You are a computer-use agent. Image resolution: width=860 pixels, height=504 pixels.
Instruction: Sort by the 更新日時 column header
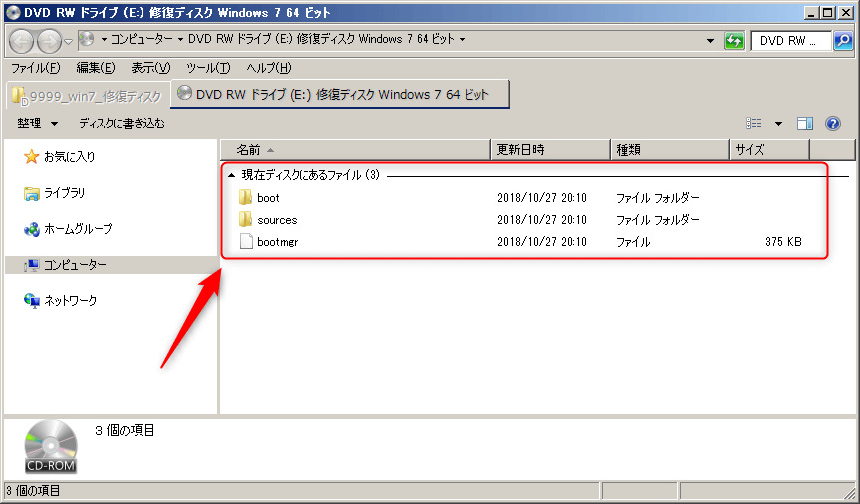coord(520,150)
